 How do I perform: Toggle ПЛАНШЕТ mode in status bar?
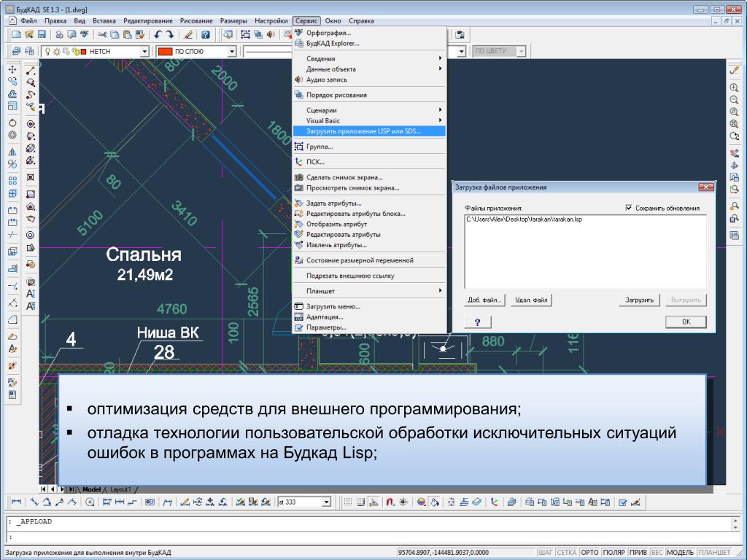point(715,553)
